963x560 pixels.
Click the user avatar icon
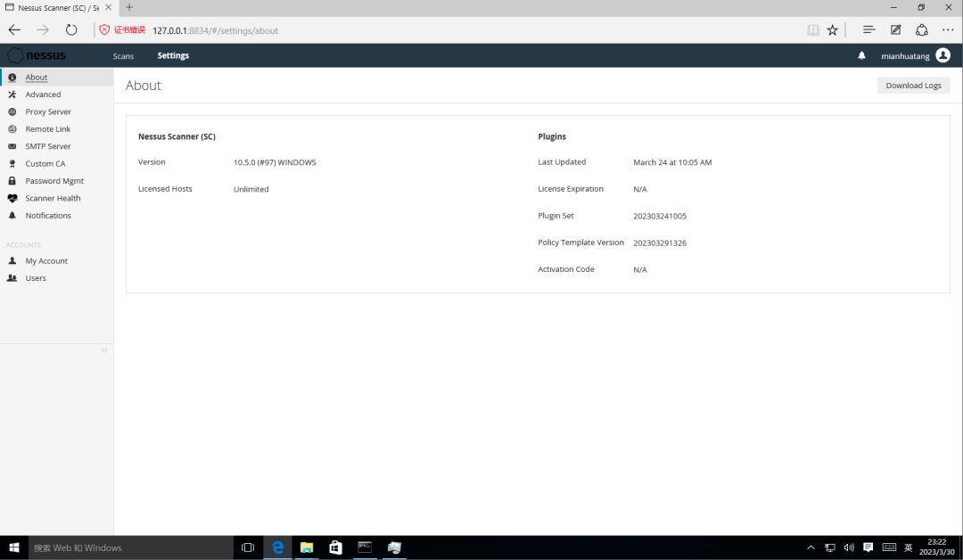click(x=942, y=55)
